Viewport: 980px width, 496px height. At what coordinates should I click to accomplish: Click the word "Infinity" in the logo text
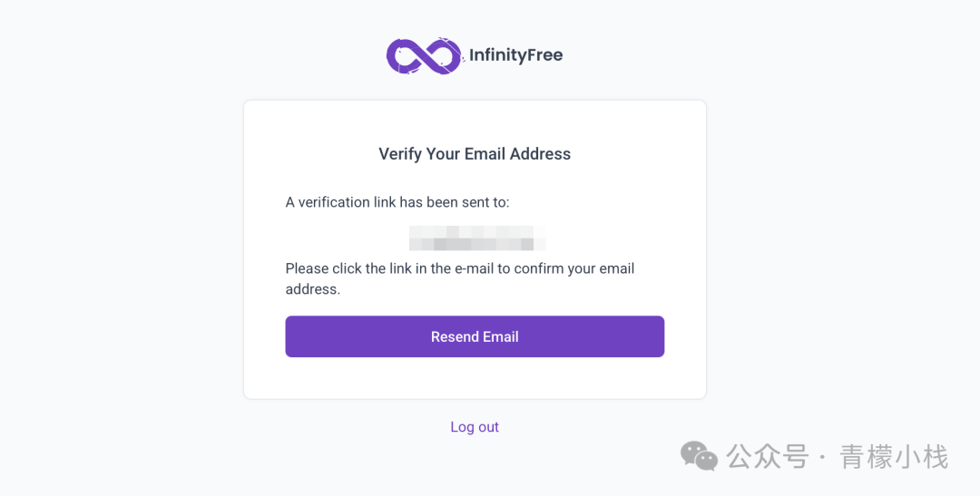(x=498, y=55)
